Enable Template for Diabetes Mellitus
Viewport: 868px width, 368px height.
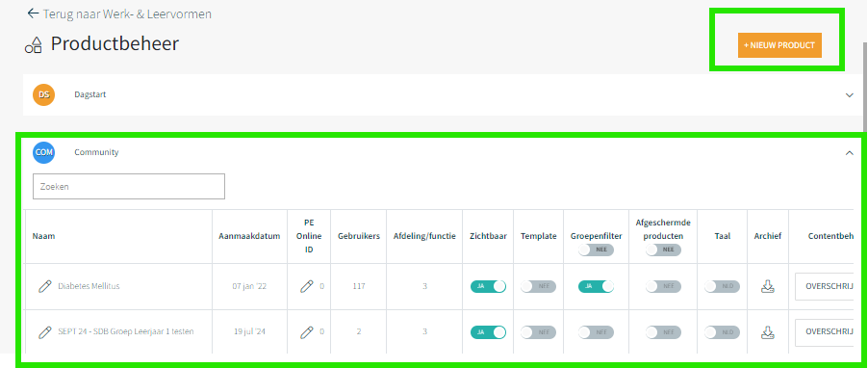tap(538, 286)
